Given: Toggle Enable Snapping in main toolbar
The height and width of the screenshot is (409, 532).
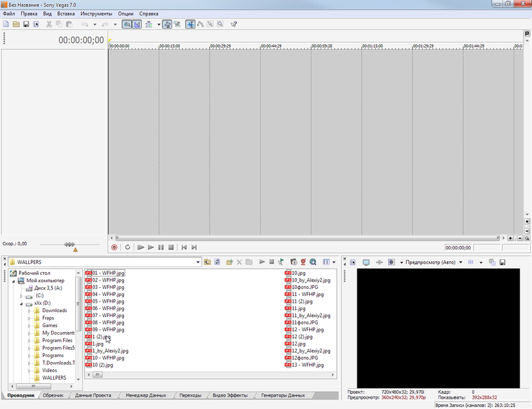Looking at the screenshot, I should click(x=127, y=25).
